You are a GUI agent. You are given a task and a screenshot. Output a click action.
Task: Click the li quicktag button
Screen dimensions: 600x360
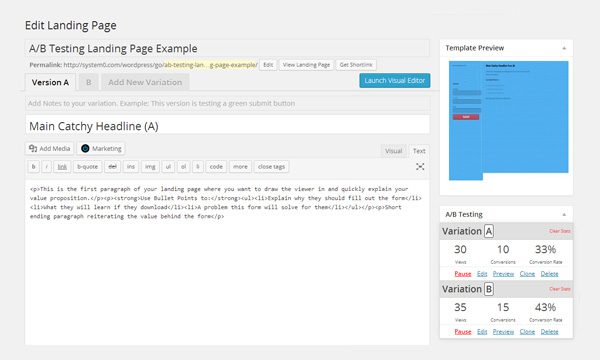coord(197,167)
